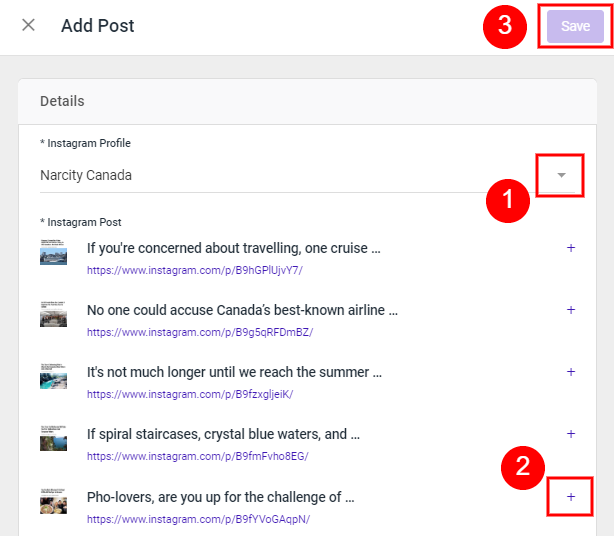Open link instagram.com/p/B9g5qRFDmBZ/
This screenshot has height=536, width=614.
tap(200, 332)
